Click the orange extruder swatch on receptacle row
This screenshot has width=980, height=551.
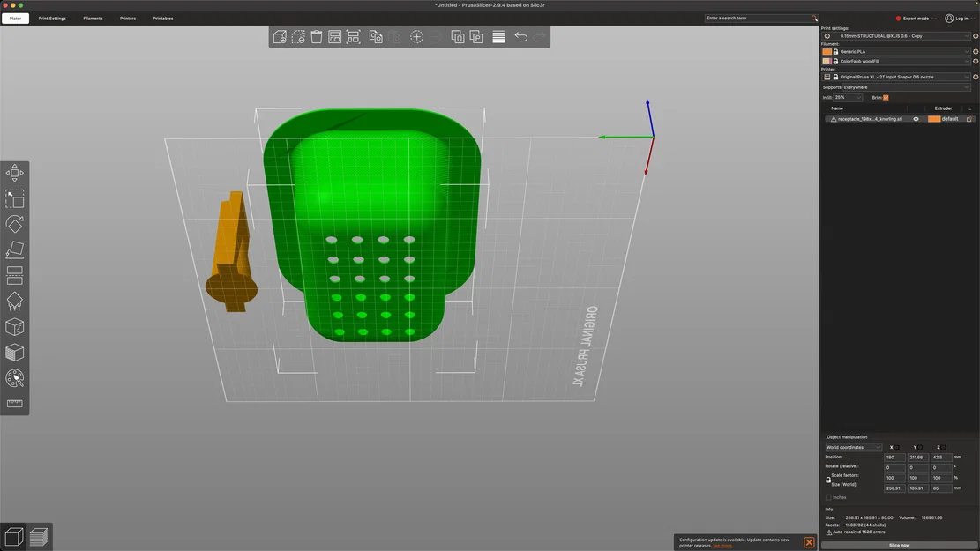[x=934, y=119]
